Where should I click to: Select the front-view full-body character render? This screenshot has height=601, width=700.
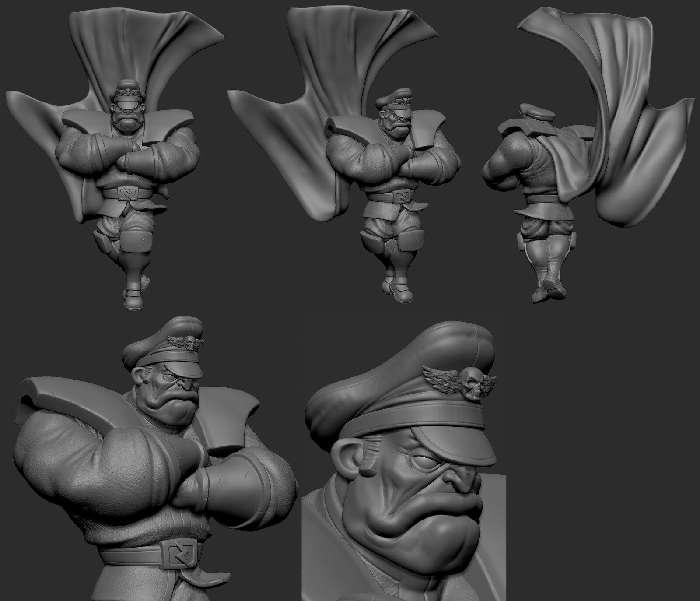(x=115, y=158)
